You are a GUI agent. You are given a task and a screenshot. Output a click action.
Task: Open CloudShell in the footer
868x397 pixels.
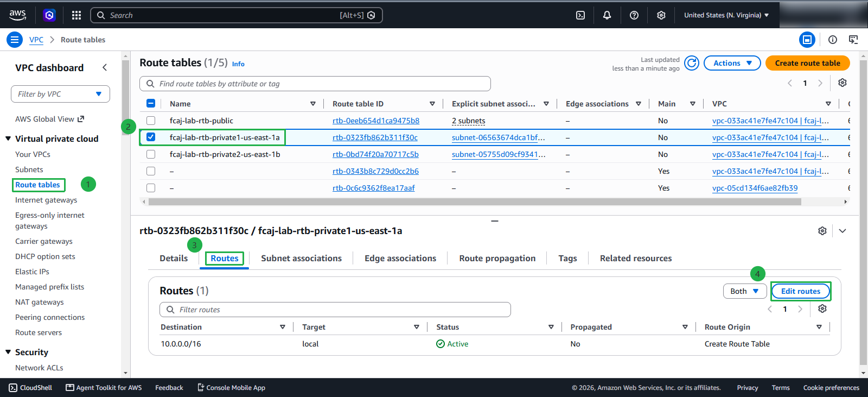pos(31,388)
